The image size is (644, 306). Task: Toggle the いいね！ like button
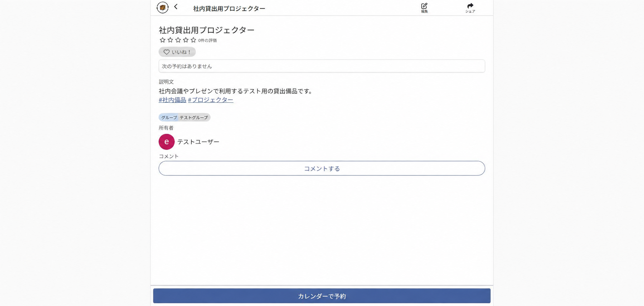click(177, 52)
